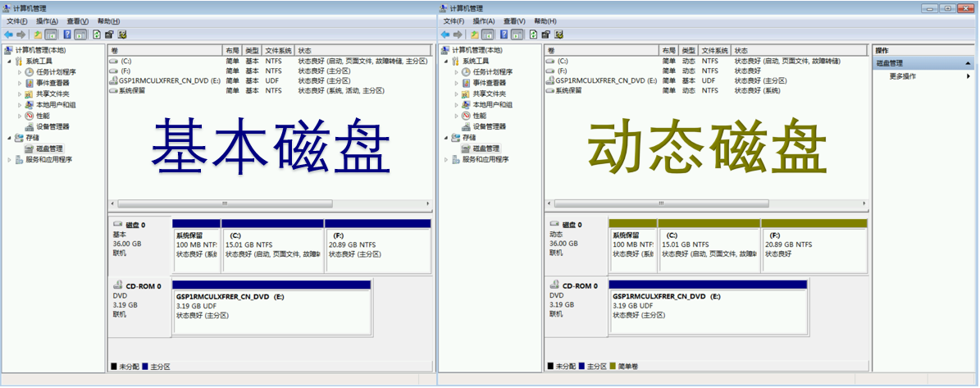
Task: Click blue Help icon in dynamic disk window
Action: (x=504, y=34)
